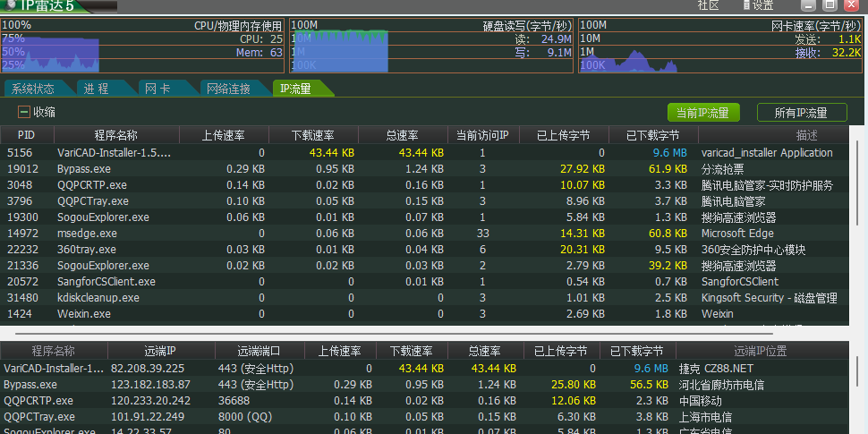Image resolution: width=868 pixels, height=434 pixels.
Task: Select kdiskcleanup.exe process row
Action: [424, 297]
